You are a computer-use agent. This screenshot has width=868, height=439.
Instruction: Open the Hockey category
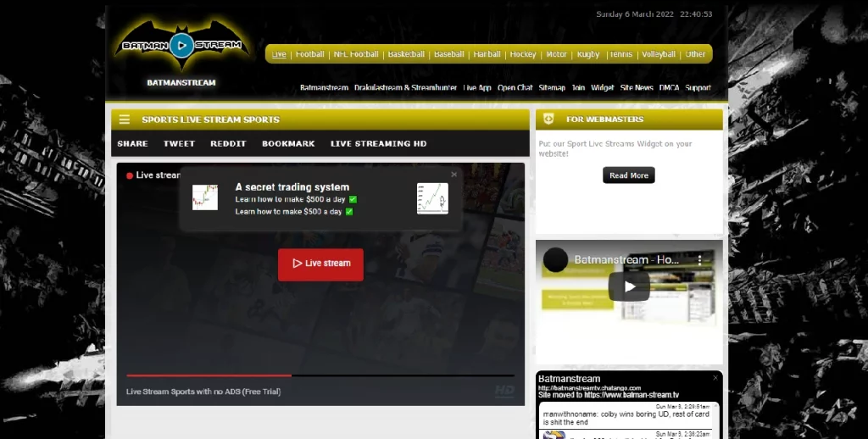[x=523, y=54]
